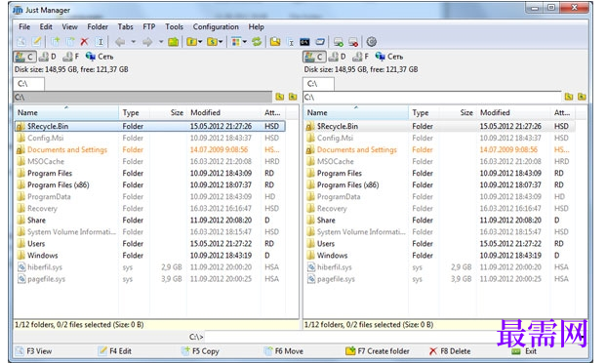Screen dimensions: 606x364
Task: Click first folder icon beside right path bar
Action: (569, 97)
